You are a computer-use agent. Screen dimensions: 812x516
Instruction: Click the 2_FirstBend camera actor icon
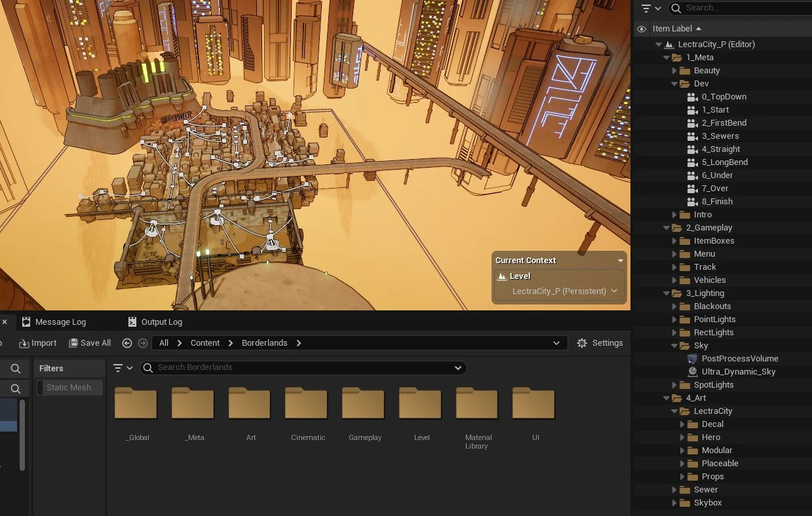pos(692,123)
